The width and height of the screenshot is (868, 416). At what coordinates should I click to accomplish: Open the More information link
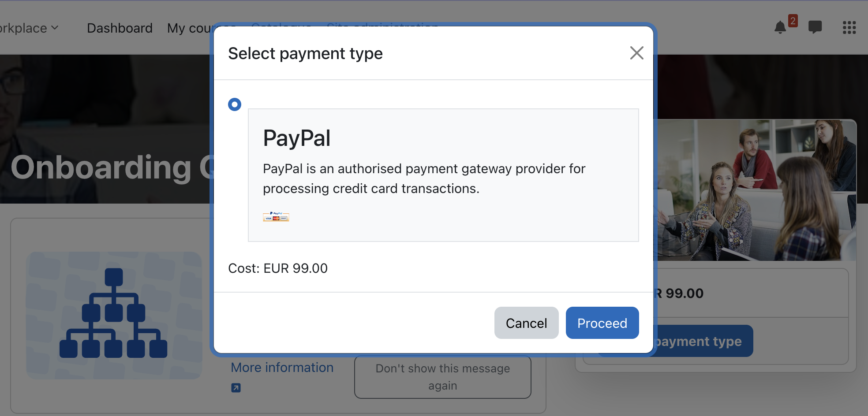(282, 368)
